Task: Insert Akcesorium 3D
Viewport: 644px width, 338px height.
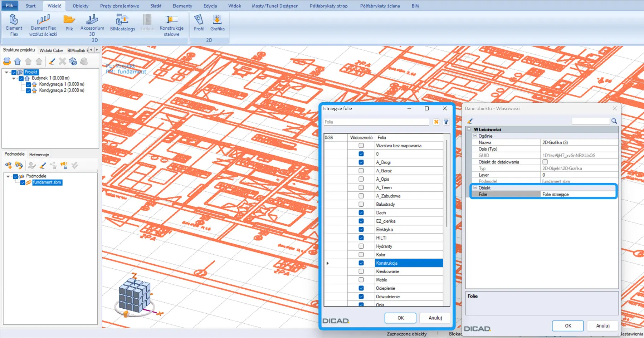Action: click(92, 25)
